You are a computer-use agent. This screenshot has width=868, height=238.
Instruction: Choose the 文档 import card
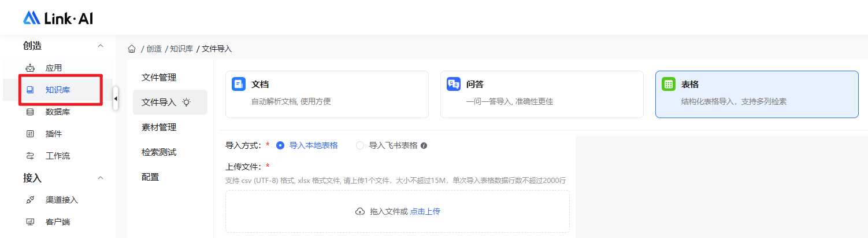point(327,94)
